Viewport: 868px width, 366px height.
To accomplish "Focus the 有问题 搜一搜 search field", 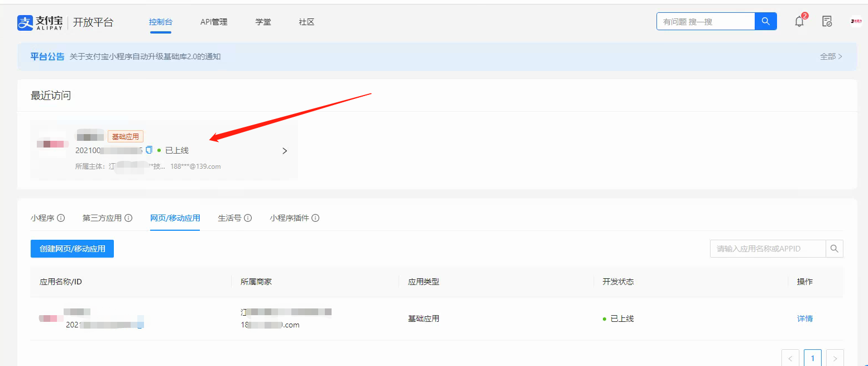I will click(x=706, y=22).
